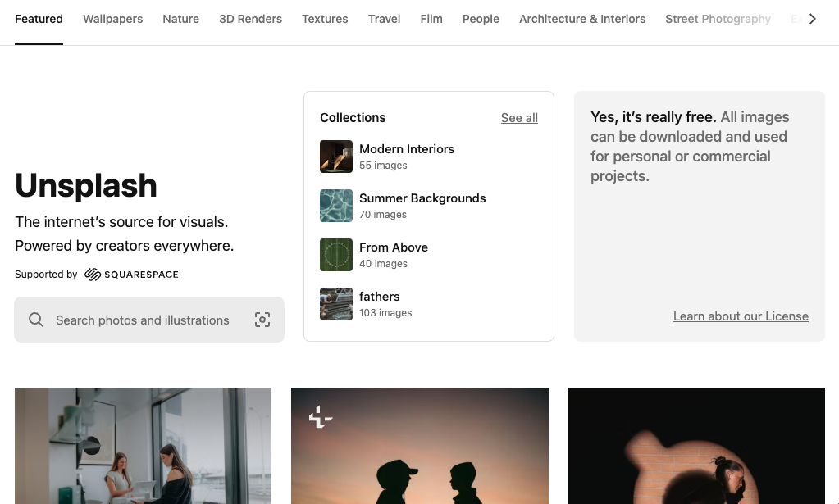Click the '40 images' count text
Image resolution: width=839 pixels, height=504 pixels.
coord(383,264)
